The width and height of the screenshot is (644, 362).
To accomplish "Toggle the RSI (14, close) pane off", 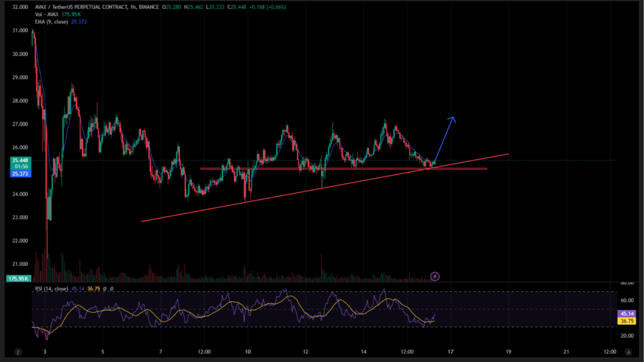I will (52, 289).
